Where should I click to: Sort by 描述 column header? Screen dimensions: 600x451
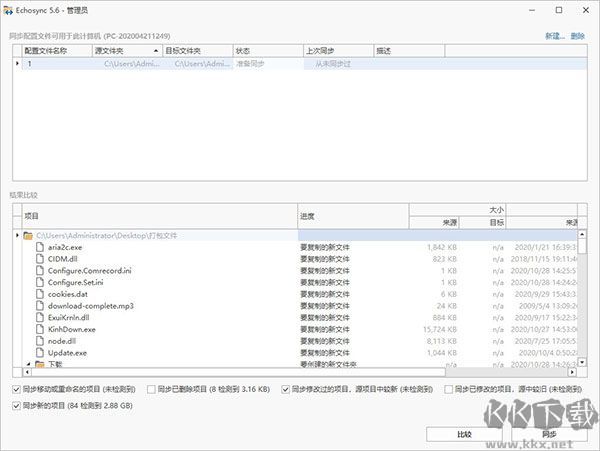(409, 51)
